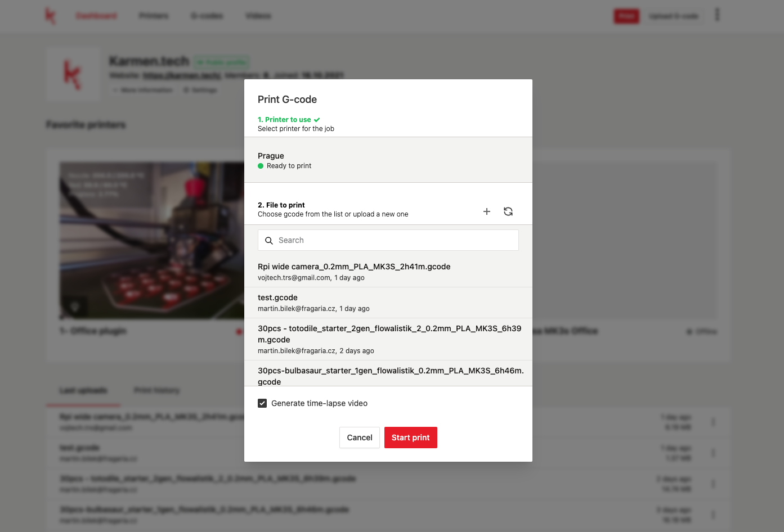
Task: Click the Start print button
Action: point(411,438)
